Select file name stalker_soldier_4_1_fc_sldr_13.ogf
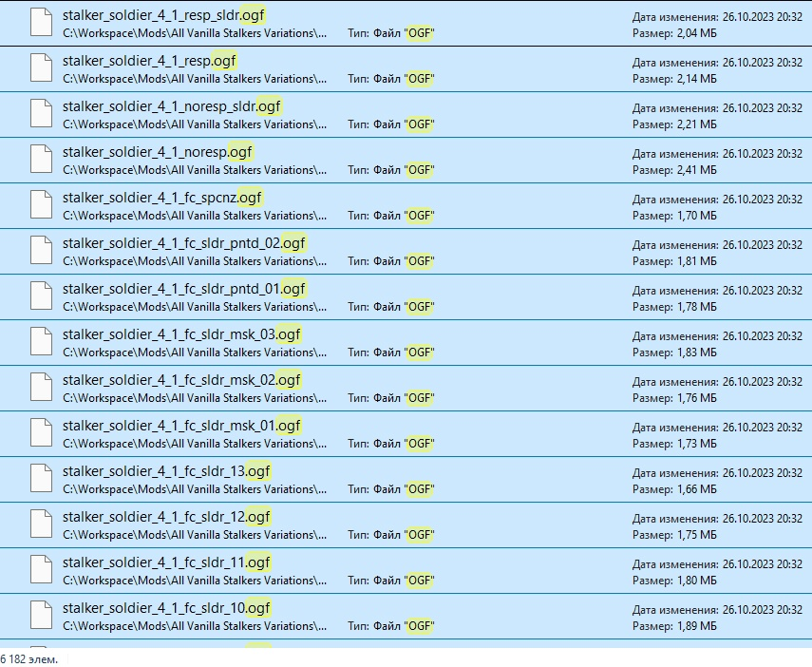This screenshot has width=812, height=667. coord(166,471)
